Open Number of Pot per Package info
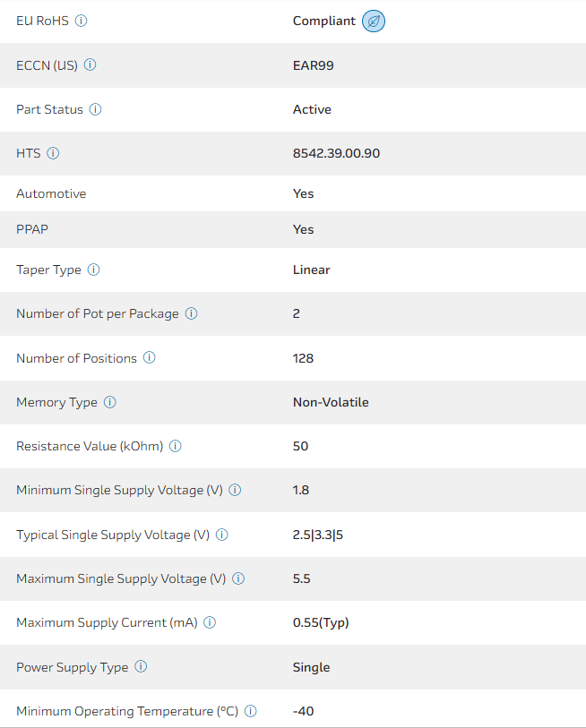Screen dimensions: 586x728 [192, 313]
